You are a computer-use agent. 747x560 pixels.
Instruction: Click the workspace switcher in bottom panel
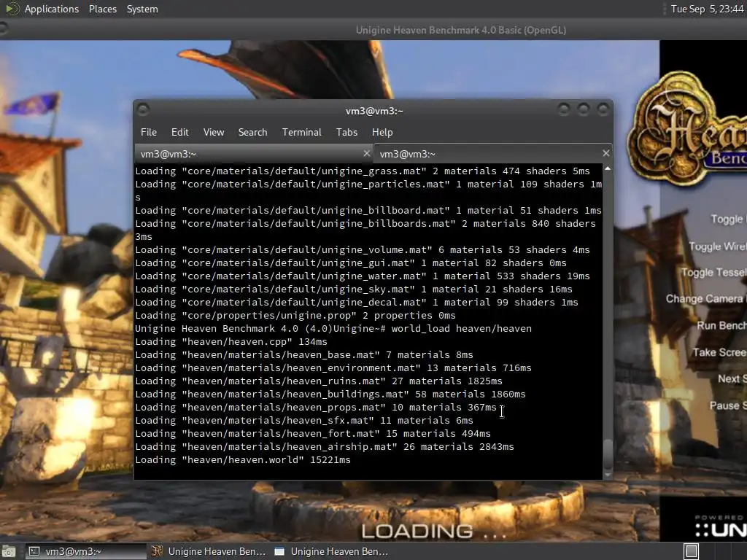pos(692,551)
